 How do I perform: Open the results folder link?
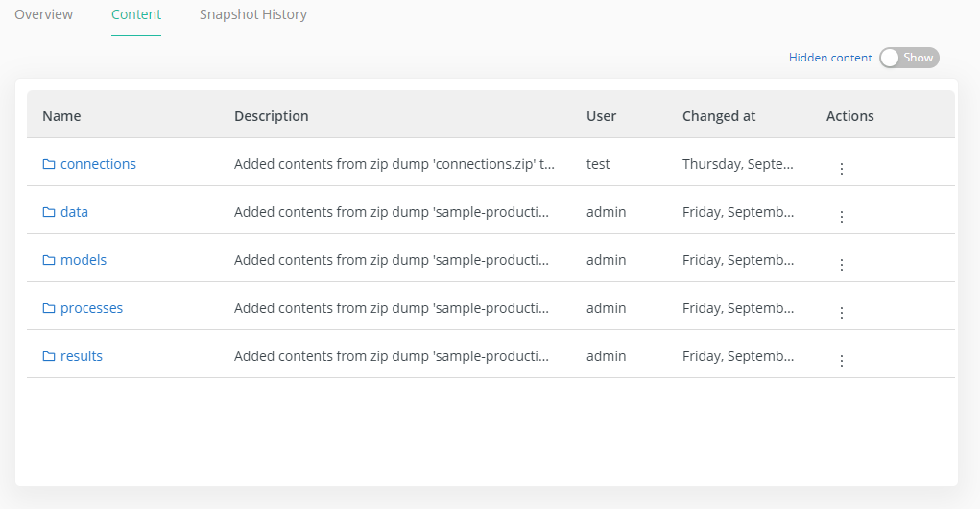(82, 356)
